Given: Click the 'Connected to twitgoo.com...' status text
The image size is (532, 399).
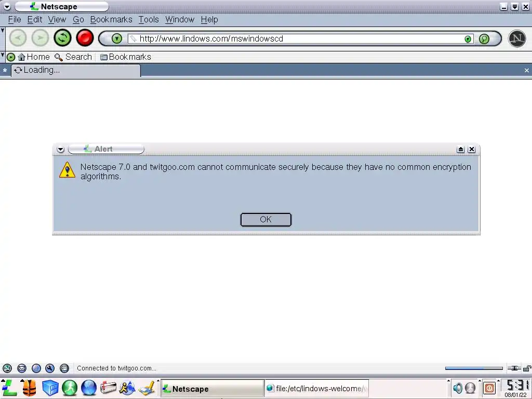Looking at the screenshot, I should pos(116,368).
